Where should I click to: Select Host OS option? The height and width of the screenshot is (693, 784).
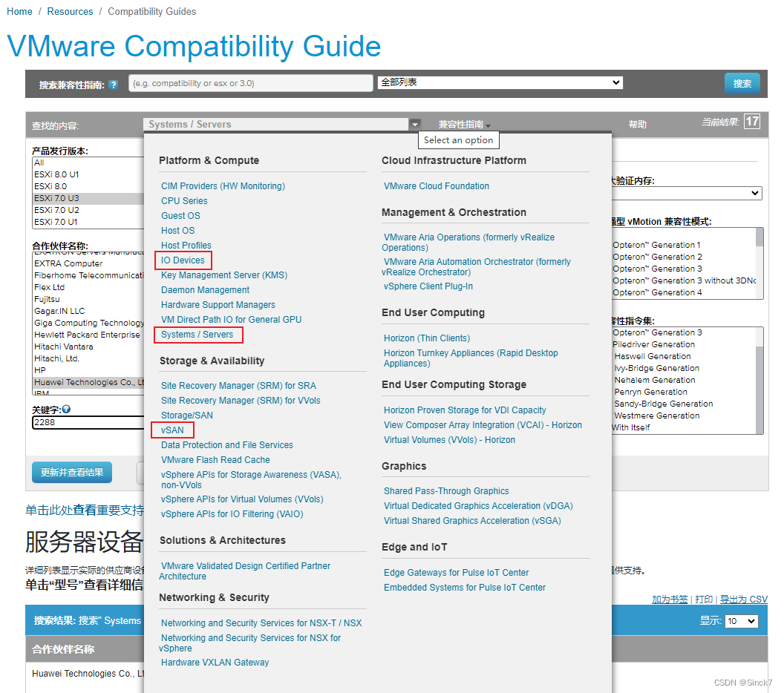[x=178, y=231]
